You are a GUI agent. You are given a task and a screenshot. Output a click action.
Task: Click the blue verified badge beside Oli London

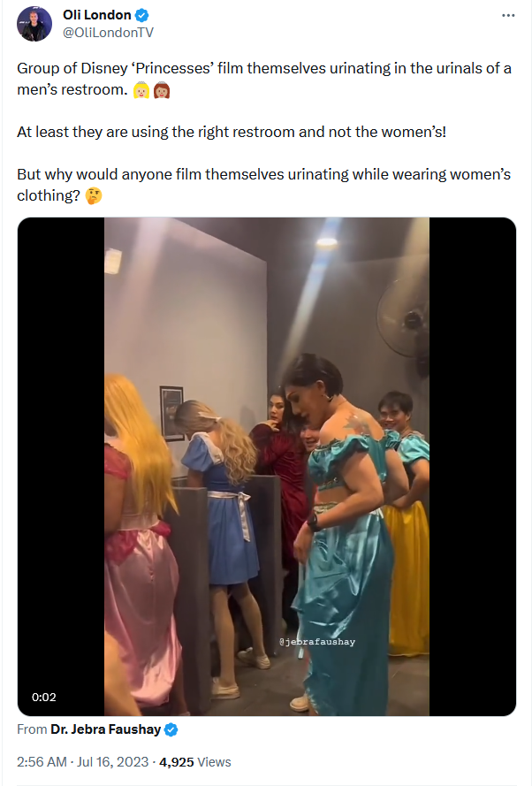[x=142, y=16]
